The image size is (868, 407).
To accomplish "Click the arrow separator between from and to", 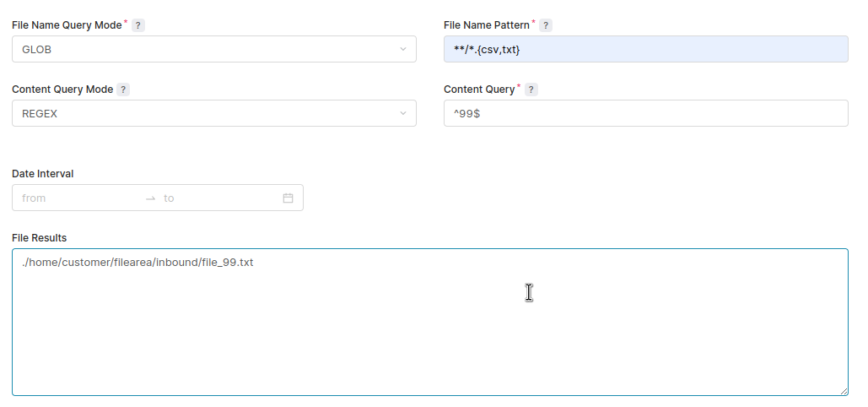I will (150, 198).
